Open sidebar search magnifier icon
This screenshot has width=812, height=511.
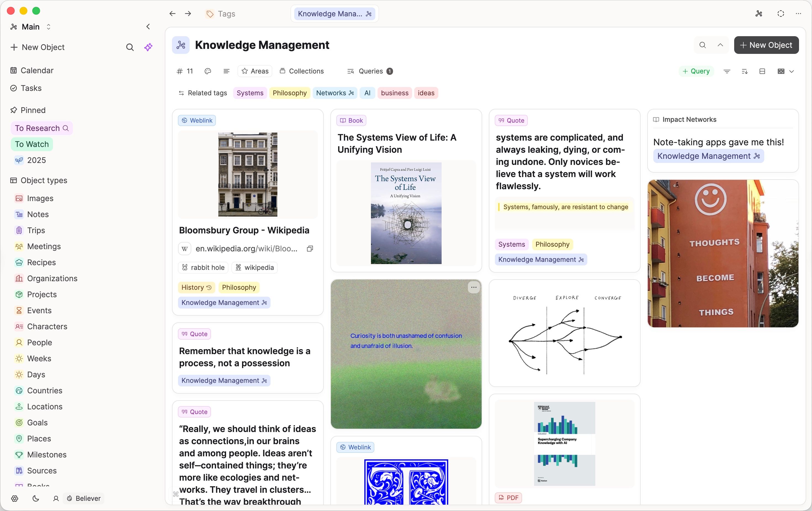click(130, 47)
